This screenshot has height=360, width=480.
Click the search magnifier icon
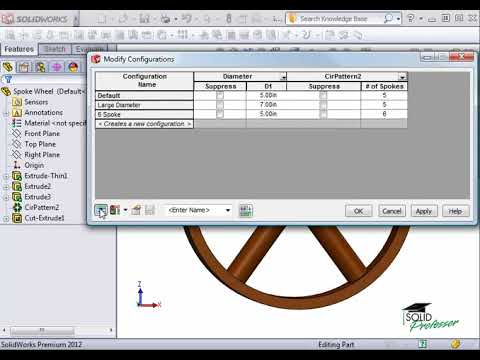click(x=388, y=19)
